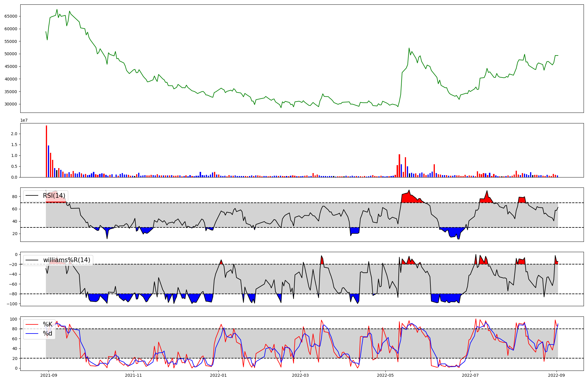Click the 2021-09 x-axis date label
Screen dimensions: 588x382
pos(49,375)
